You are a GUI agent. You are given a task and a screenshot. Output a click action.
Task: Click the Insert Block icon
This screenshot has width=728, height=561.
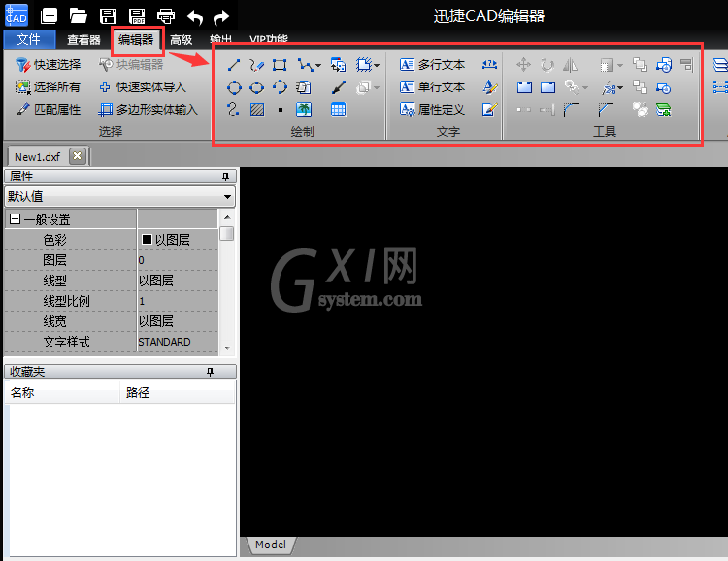[x=338, y=65]
